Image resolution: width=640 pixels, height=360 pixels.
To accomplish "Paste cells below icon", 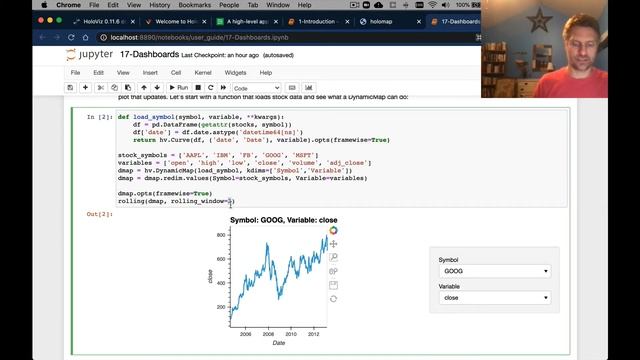I will [x=128, y=88].
